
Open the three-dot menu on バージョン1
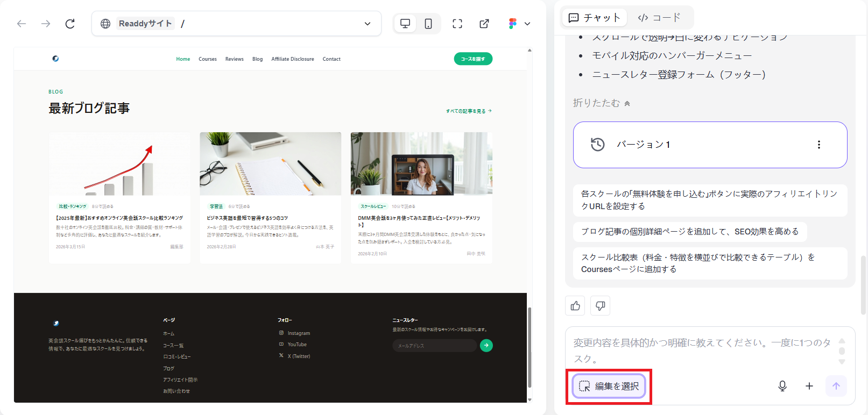[819, 145]
